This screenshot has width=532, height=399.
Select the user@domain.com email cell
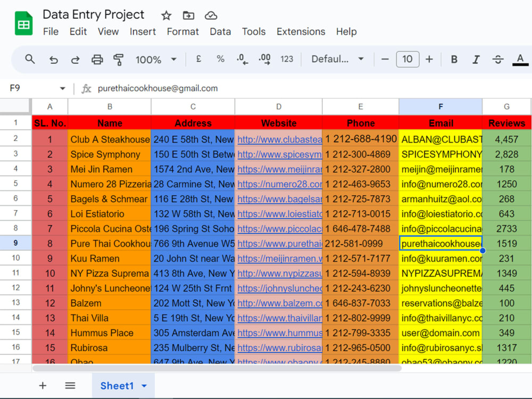point(440,333)
